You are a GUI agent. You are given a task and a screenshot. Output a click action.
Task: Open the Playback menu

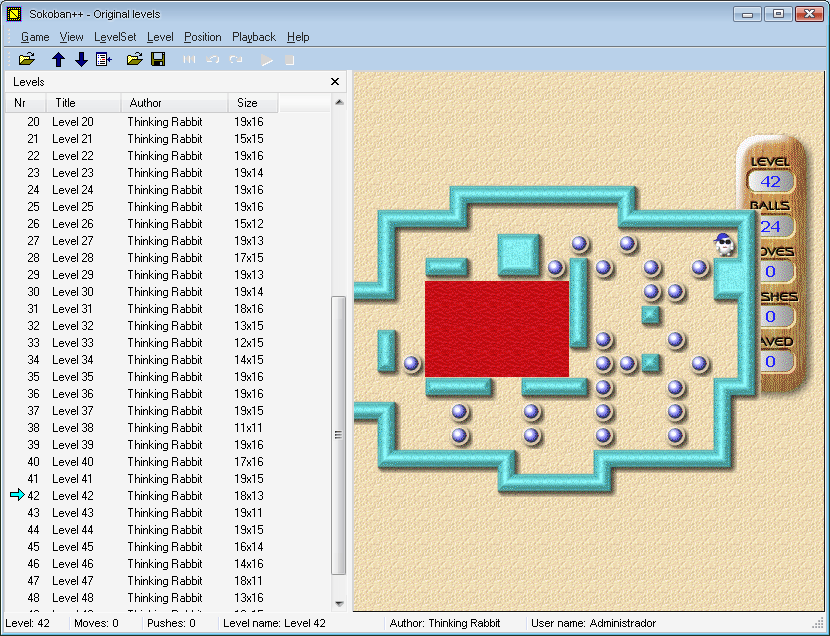tap(253, 37)
